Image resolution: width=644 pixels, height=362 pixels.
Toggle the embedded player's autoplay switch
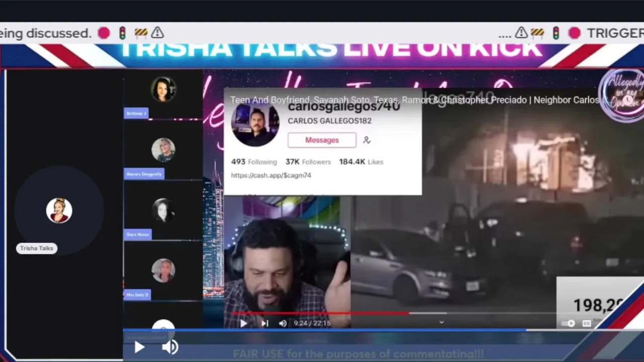(569, 323)
